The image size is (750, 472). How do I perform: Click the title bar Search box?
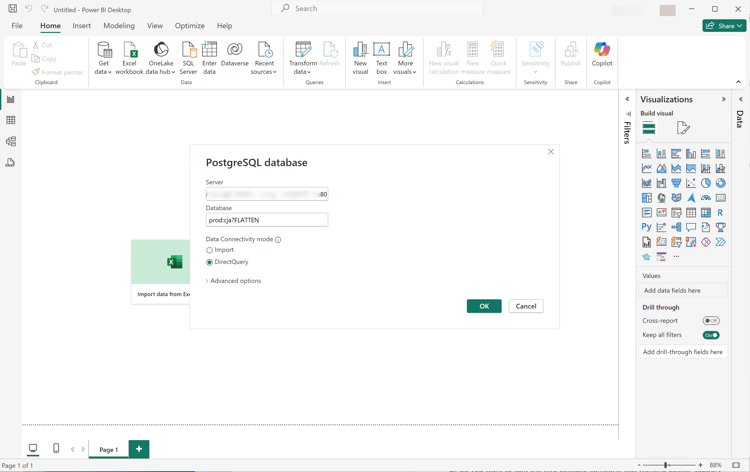pyautogui.click(x=377, y=8)
